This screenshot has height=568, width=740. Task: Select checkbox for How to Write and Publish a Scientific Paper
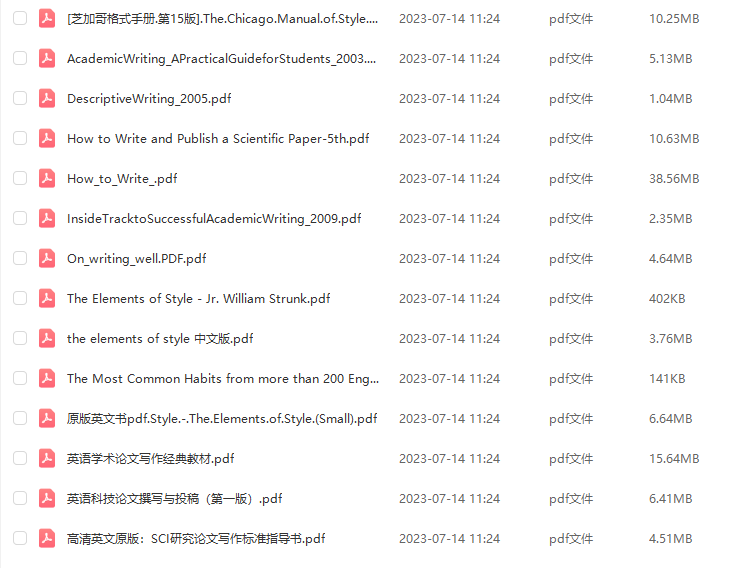coord(20,138)
